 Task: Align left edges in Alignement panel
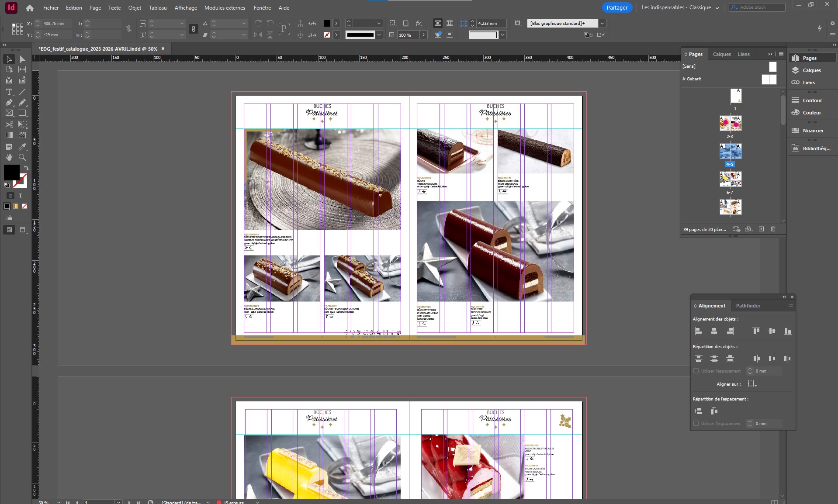coord(698,331)
